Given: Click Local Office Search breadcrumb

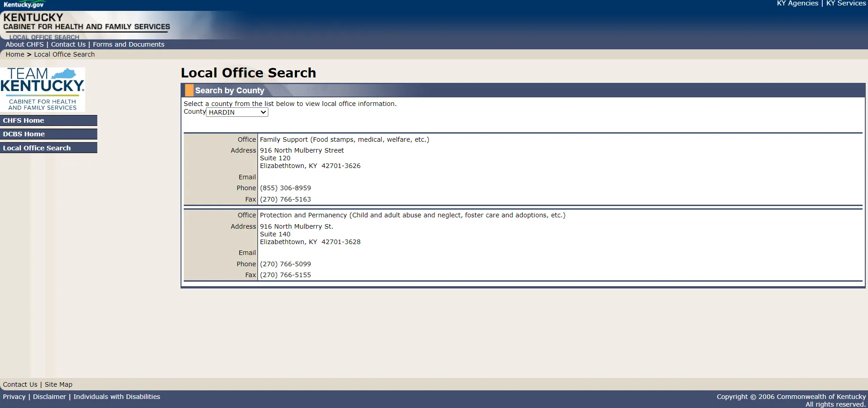Looking at the screenshot, I should pyautogui.click(x=64, y=54).
